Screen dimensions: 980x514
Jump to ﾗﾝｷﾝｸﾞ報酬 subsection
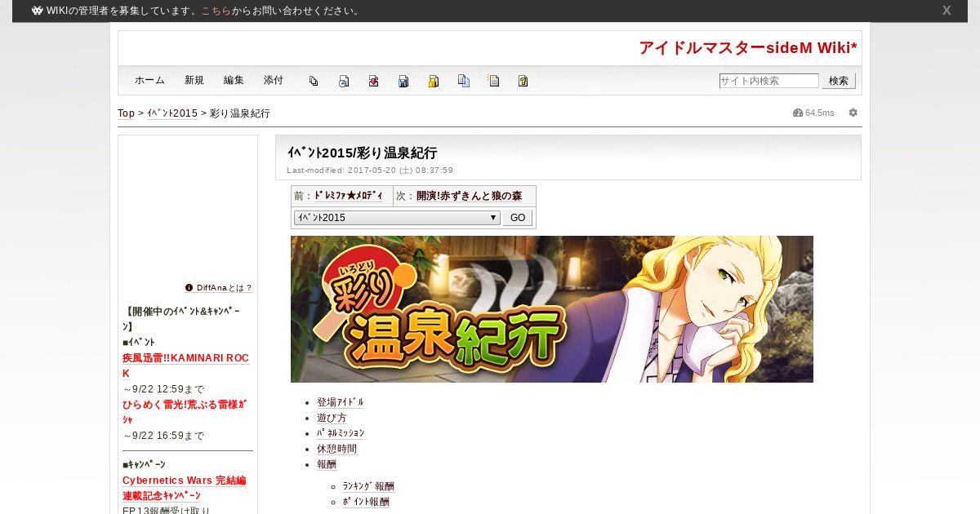tap(369, 486)
